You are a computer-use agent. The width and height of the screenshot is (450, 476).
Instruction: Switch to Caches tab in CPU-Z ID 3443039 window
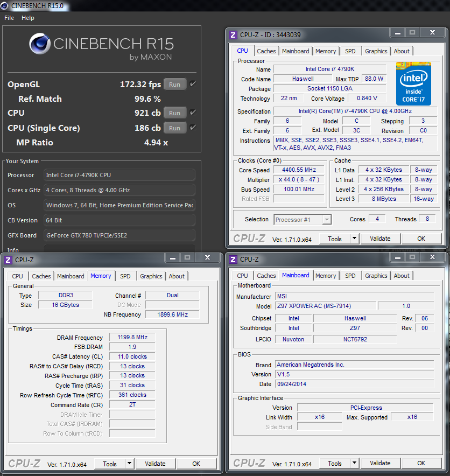(266, 51)
